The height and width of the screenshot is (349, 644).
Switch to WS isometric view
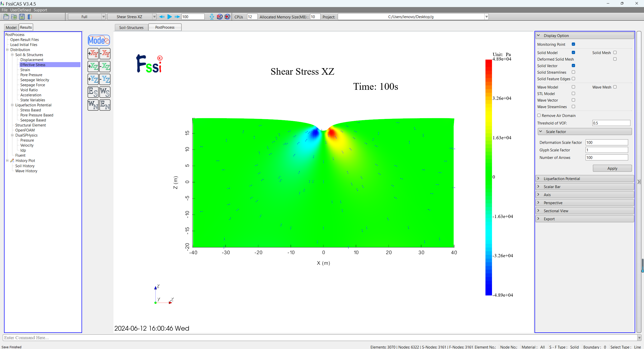point(105,92)
